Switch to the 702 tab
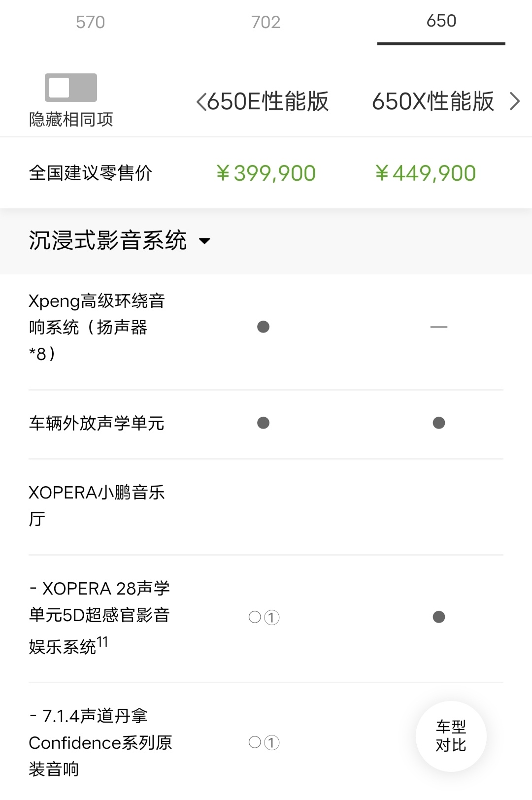The width and height of the screenshot is (532, 800). (x=266, y=22)
